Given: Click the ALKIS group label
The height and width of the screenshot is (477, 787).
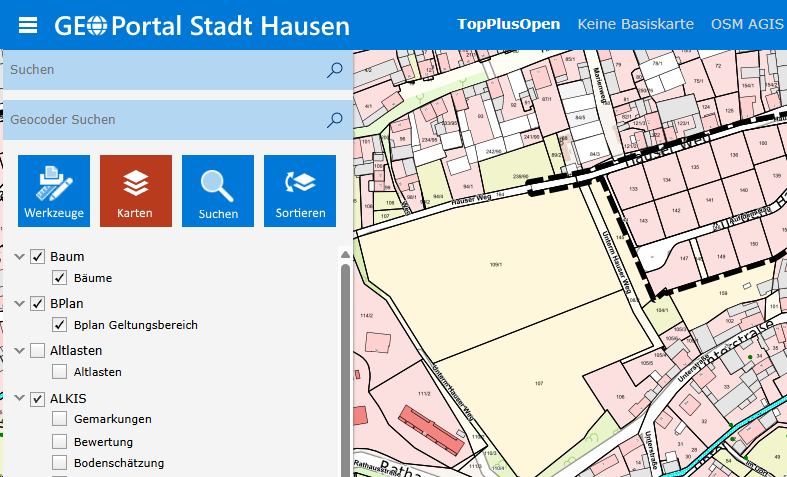Looking at the screenshot, I should (68, 399).
